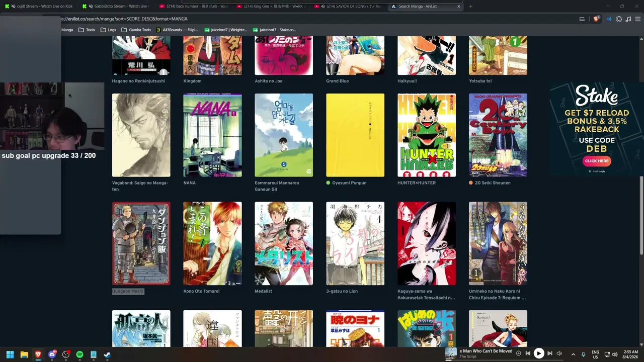
Task: Open the Windows Start menu
Action: point(10,354)
